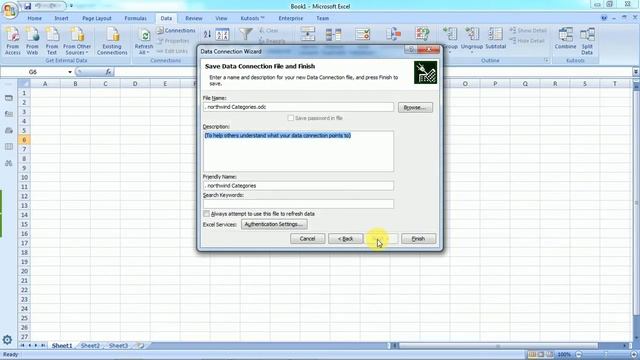Click the Text to Columns icon
The width and height of the screenshot is (640, 360).
pos(308,34)
